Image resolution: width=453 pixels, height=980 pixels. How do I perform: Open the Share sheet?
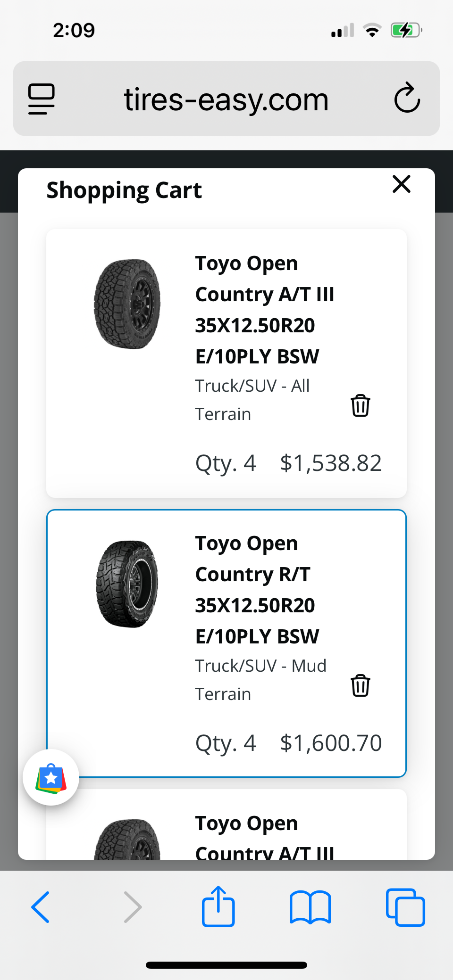[x=218, y=907]
